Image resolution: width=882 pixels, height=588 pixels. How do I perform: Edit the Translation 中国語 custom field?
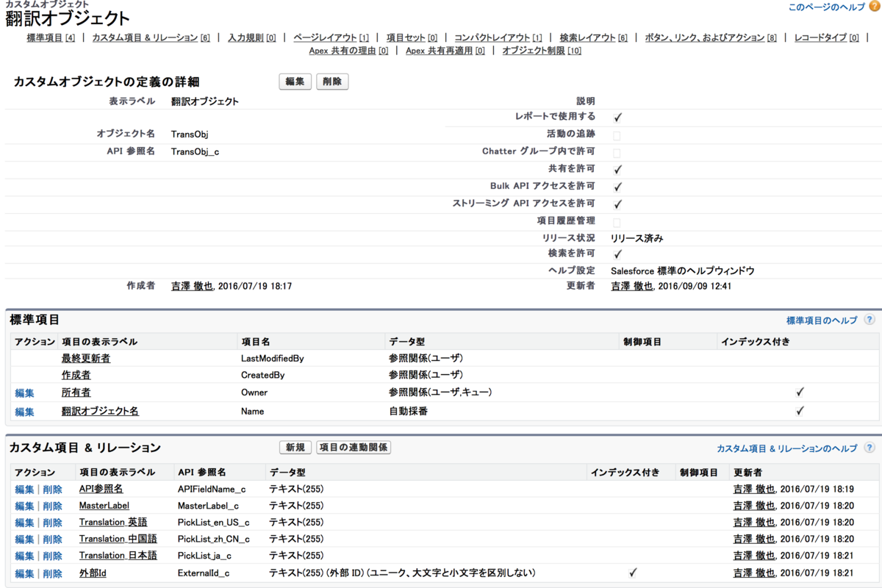tap(24, 539)
